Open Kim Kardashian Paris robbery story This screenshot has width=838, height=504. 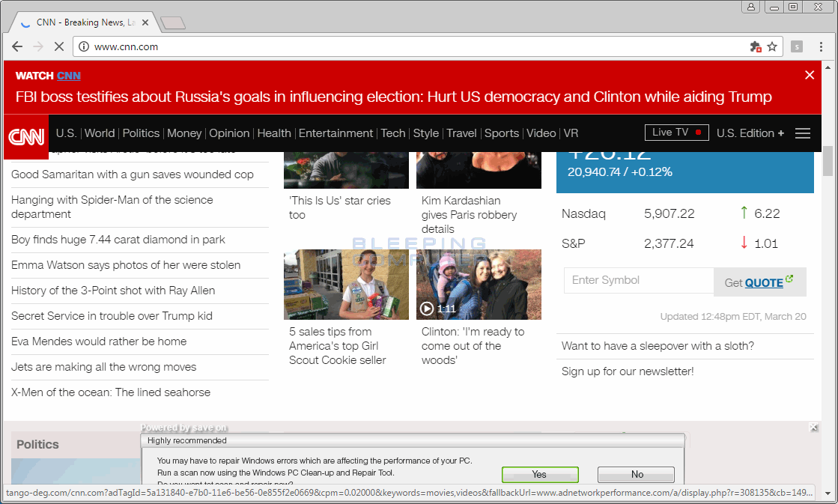pyautogui.click(x=470, y=215)
